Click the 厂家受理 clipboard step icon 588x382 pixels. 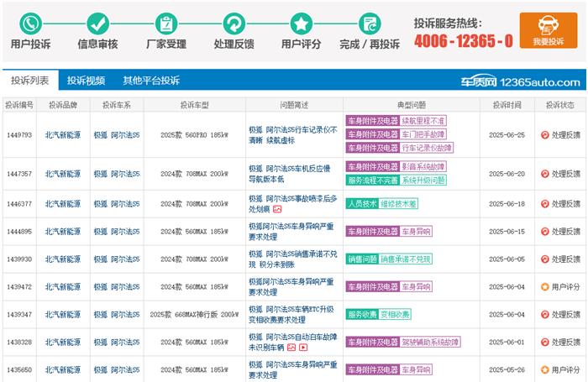pyautogui.click(x=166, y=24)
